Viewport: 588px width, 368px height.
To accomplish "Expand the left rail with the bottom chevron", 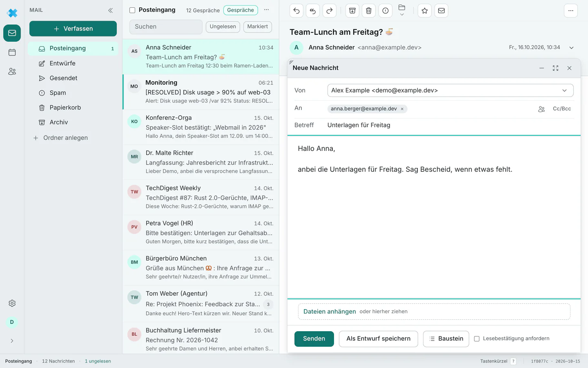I will [x=12, y=341].
